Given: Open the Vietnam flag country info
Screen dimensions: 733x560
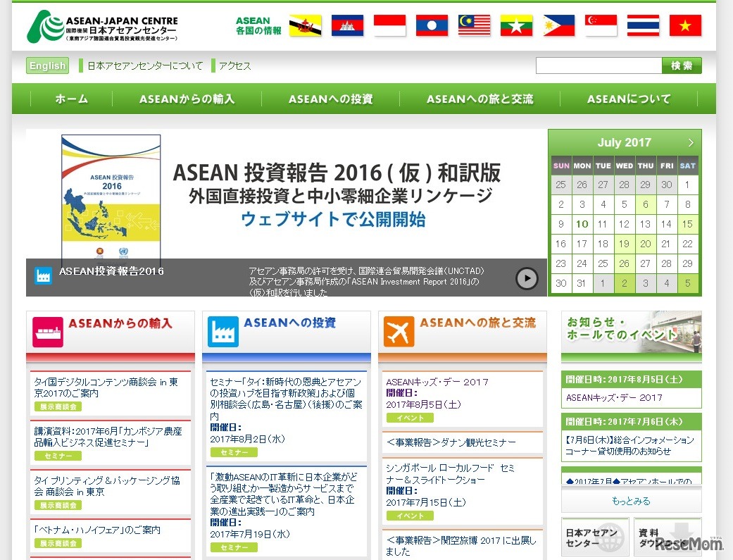Looking at the screenshot, I should [x=685, y=25].
